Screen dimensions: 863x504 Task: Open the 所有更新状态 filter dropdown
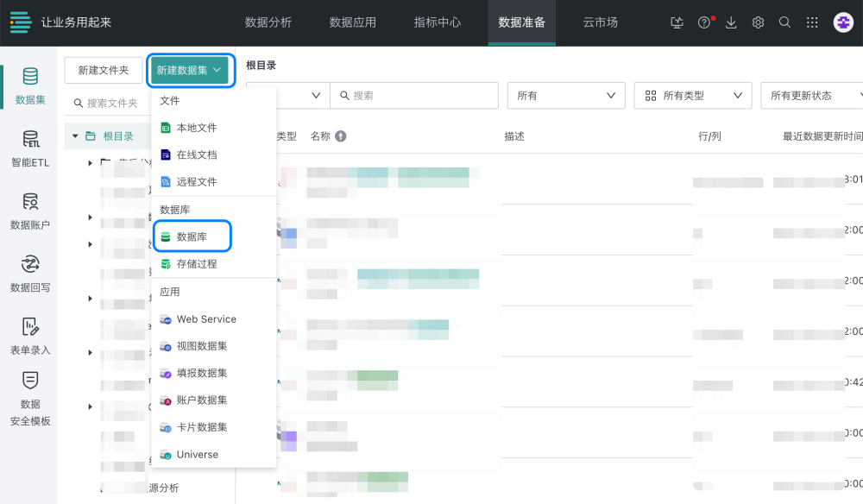812,96
